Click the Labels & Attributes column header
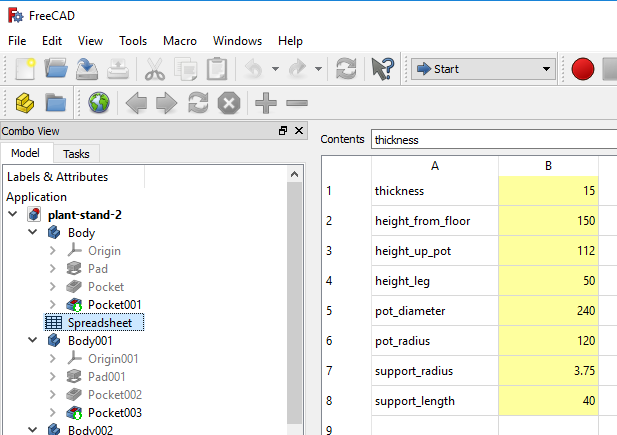Viewport: 617px width, 435px height. 74,177
